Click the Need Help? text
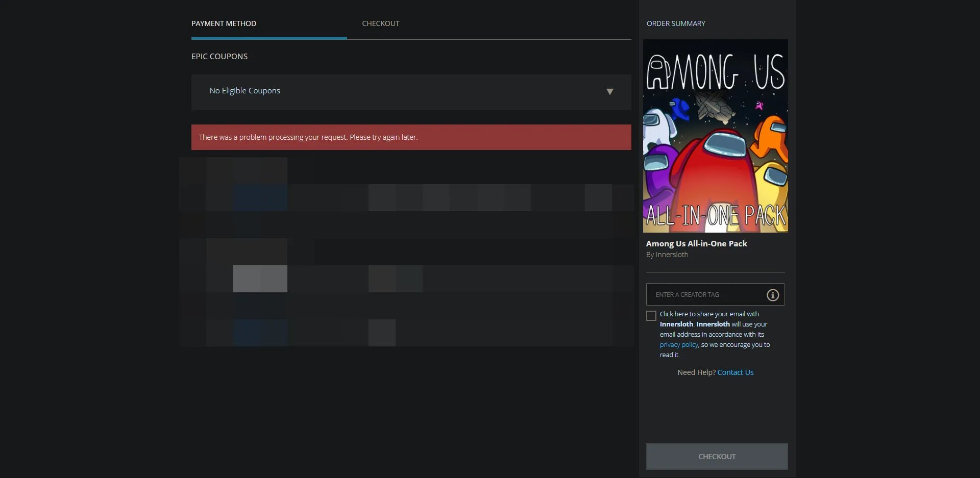The height and width of the screenshot is (478, 980). pos(696,372)
